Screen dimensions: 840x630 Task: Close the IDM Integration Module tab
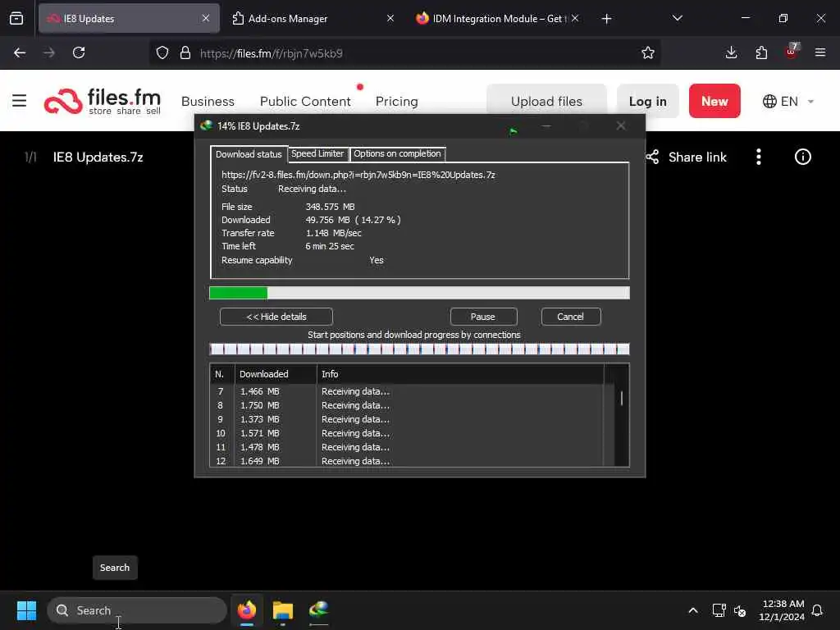(575, 18)
